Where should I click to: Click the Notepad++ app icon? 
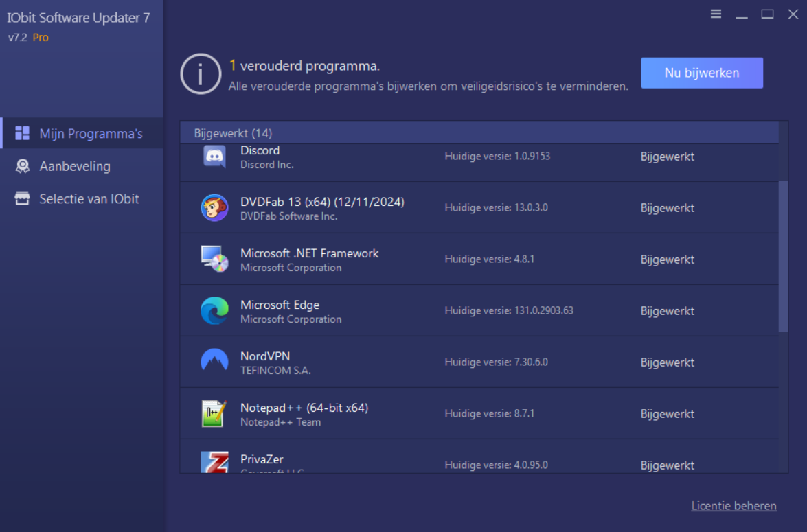tap(214, 413)
